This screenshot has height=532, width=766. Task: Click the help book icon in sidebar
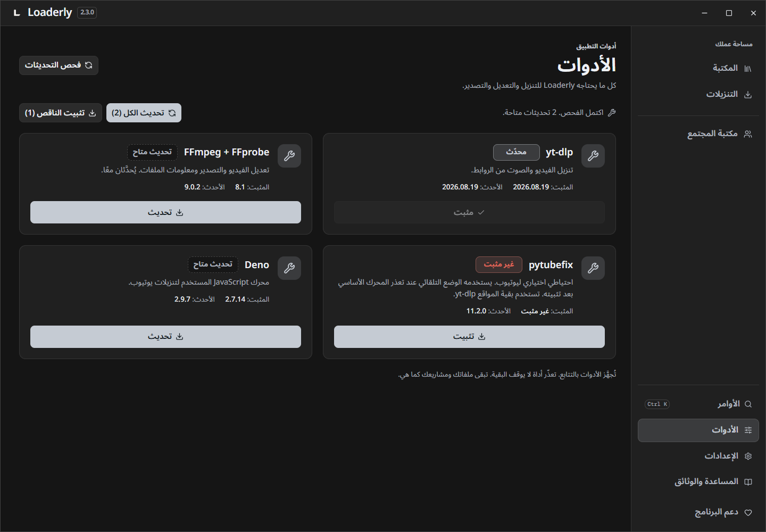pos(748,482)
